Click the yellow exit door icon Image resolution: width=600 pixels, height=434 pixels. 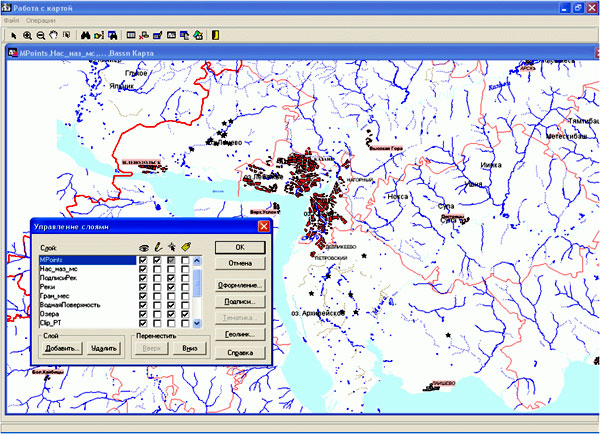215,35
